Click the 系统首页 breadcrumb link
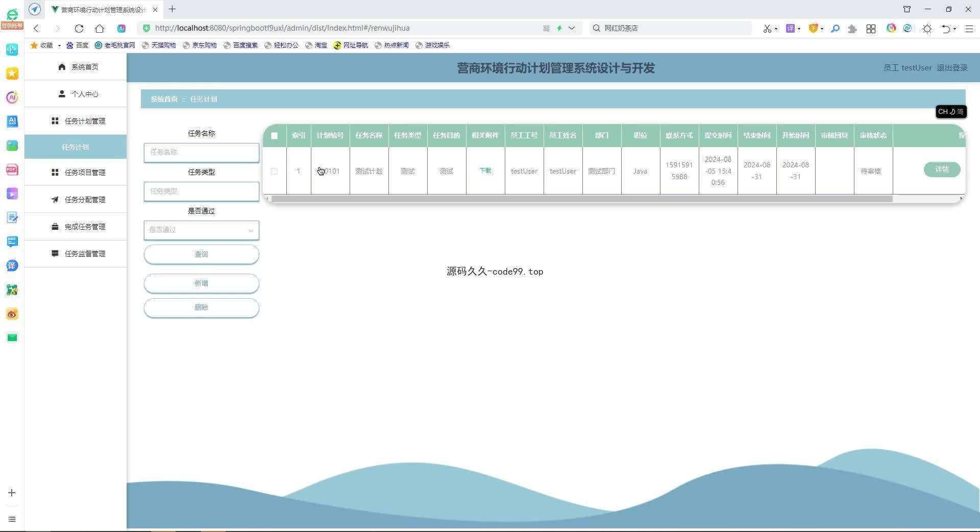The image size is (980, 532). 164,99
